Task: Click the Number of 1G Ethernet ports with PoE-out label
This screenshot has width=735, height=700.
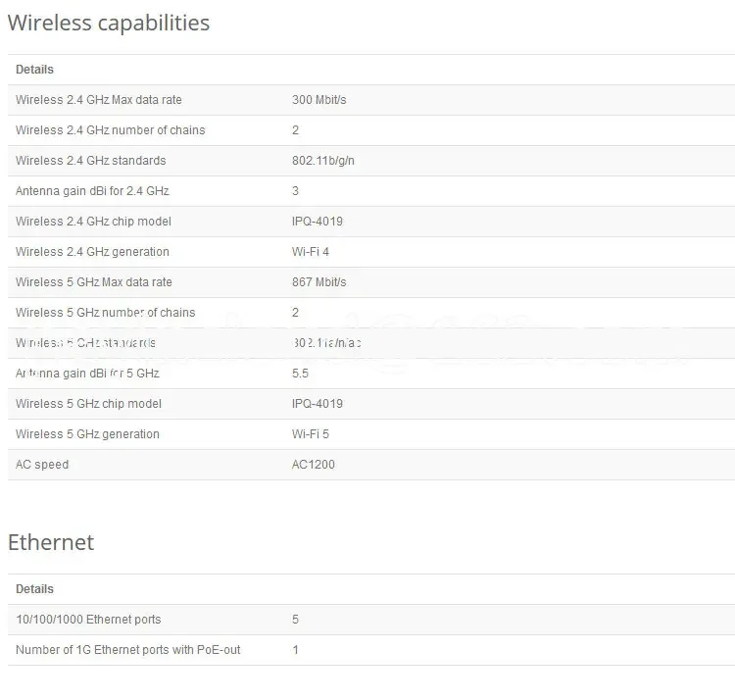Action: point(127,650)
